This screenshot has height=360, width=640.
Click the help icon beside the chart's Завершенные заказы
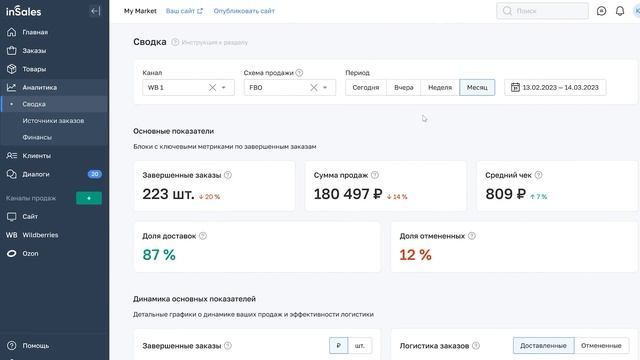point(228,346)
